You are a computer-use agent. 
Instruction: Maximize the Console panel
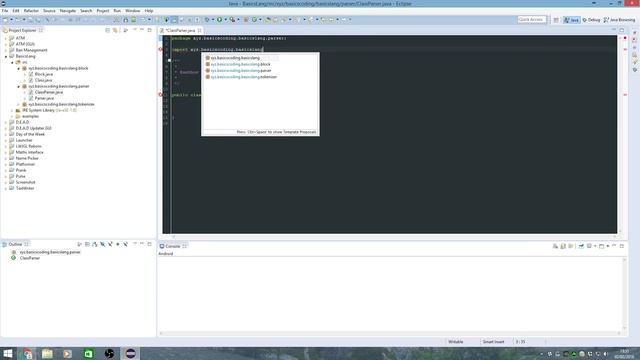point(622,246)
